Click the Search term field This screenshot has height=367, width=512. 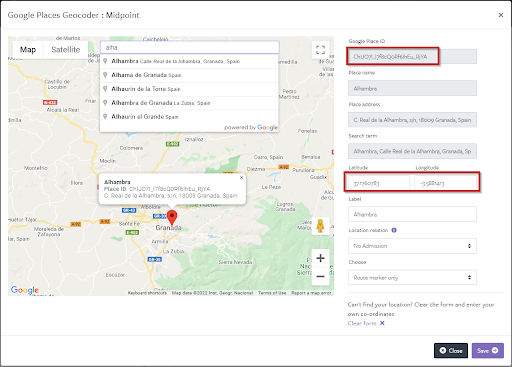click(x=412, y=151)
